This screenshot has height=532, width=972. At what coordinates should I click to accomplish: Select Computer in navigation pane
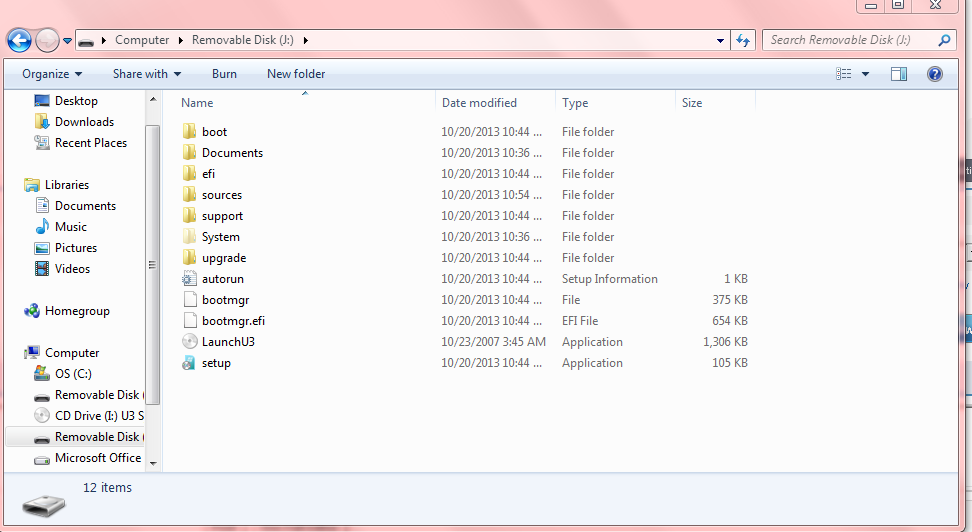click(x=71, y=353)
